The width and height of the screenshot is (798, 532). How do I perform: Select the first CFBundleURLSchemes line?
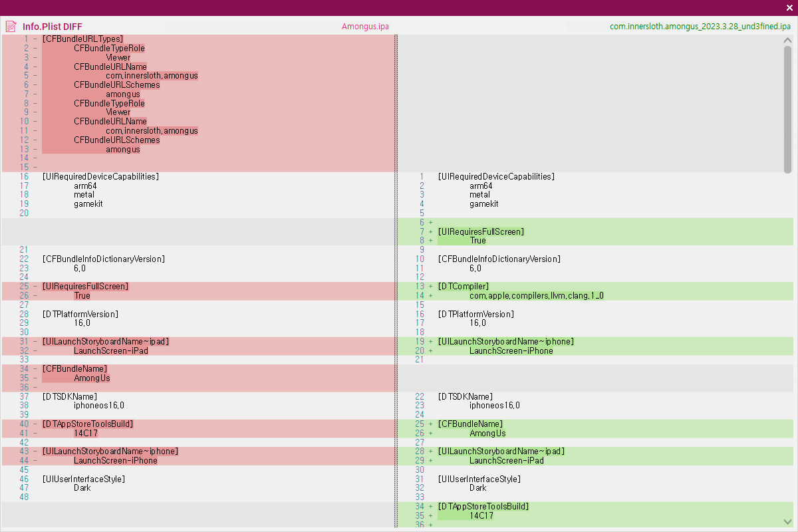point(117,85)
